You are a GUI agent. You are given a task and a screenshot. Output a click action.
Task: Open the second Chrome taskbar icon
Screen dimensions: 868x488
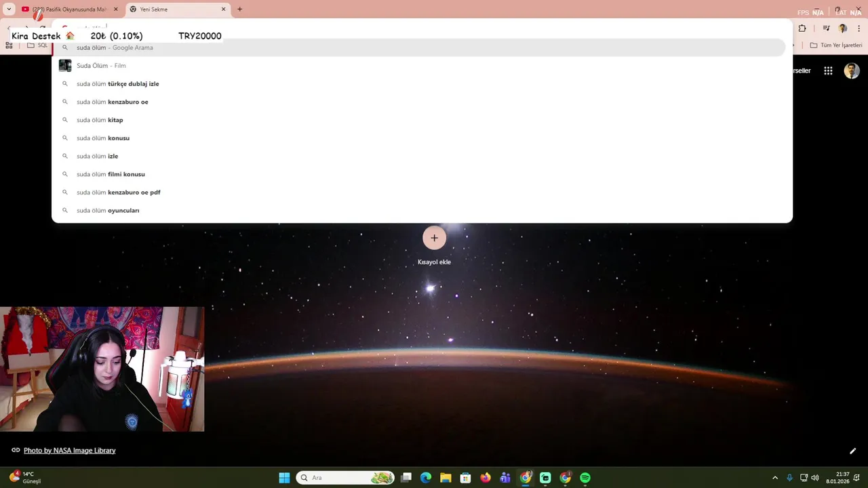pos(566,478)
